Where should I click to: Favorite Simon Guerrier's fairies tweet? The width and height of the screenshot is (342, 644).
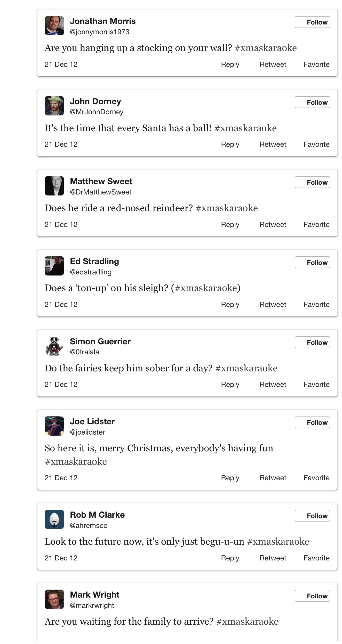pyautogui.click(x=316, y=385)
